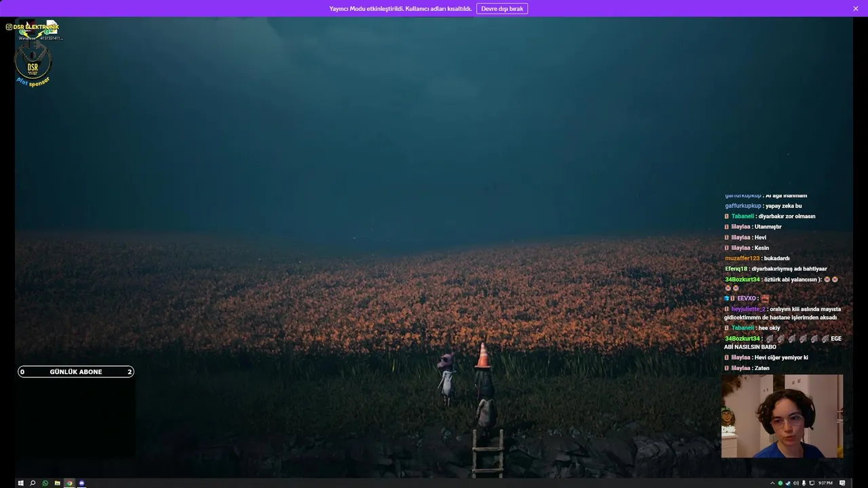Click the microphone tray icon

click(x=804, y=483)
